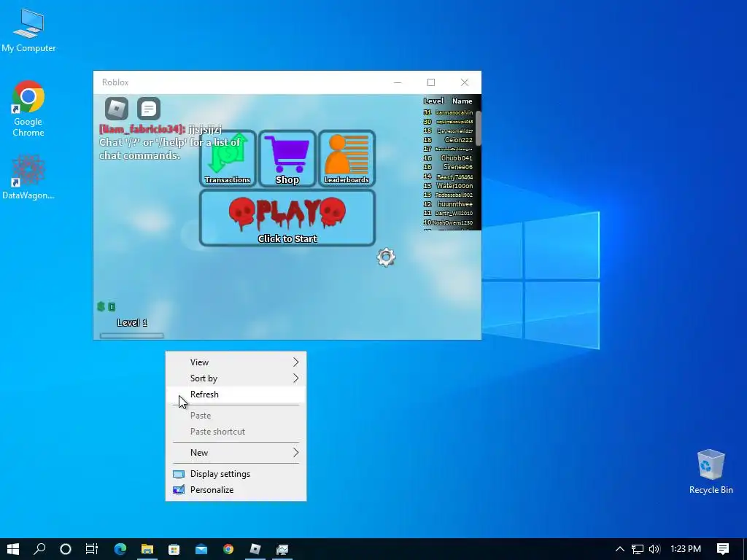Click the leaderboard scrollbar thumb in Roblox
The height and width of the screenshot is (560, 747).
(479, 128)
